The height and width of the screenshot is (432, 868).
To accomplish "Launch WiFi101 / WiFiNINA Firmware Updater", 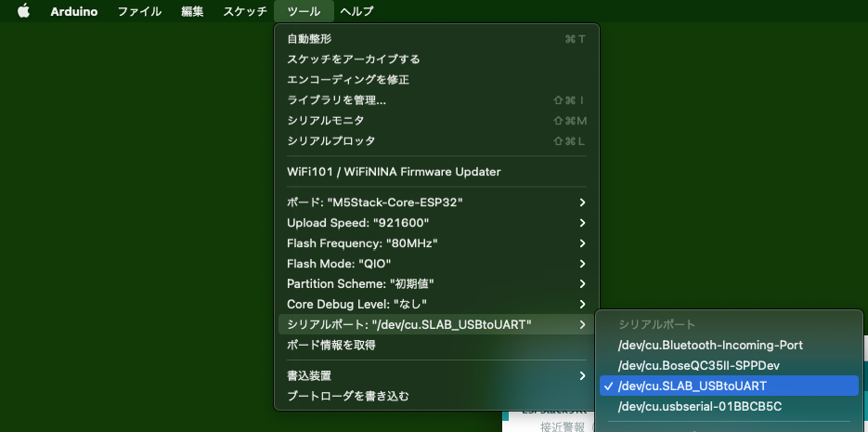I will tap(436, 172).
